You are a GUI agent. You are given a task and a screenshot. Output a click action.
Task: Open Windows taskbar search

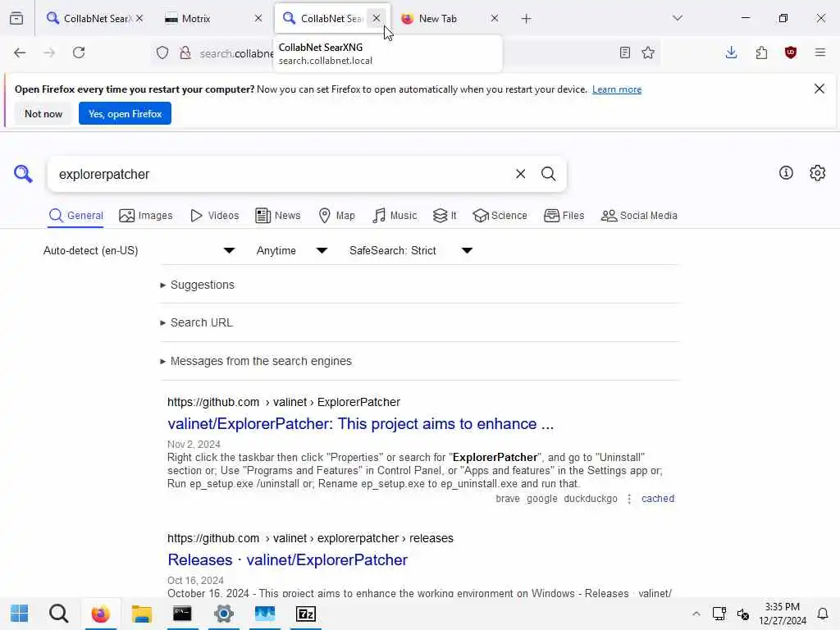click(x=58, y=614)
